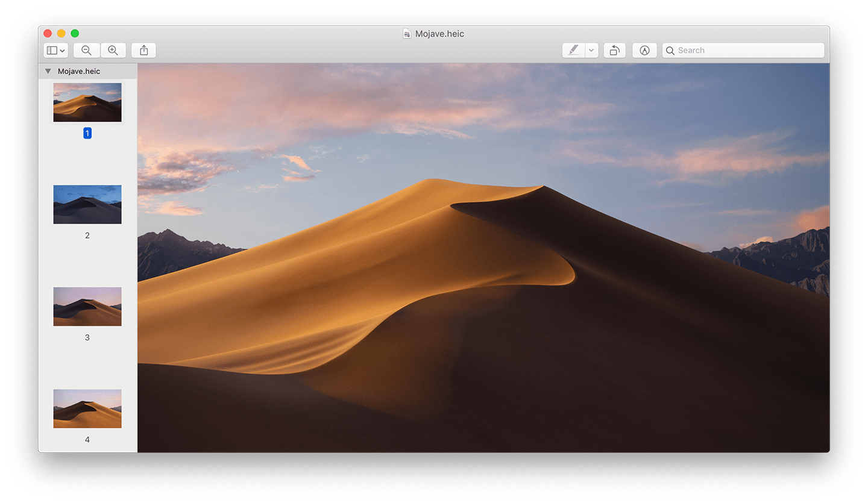Toggle the Markup toolbar button
Image resolution: width=868 pixels, height=503 pixels.
(x=644, y=51)
